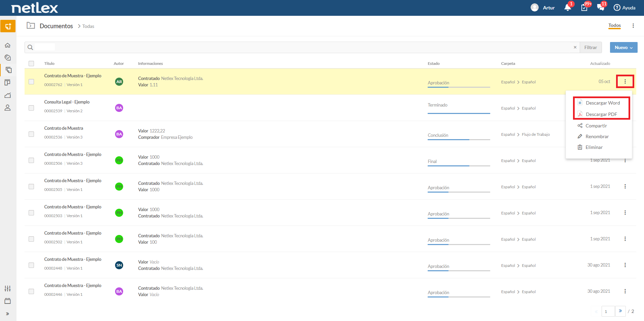Image resolution: width=644 pixels, height=321 pixels.
Task: Check the box for document 00002448
Action: [31, 265]
